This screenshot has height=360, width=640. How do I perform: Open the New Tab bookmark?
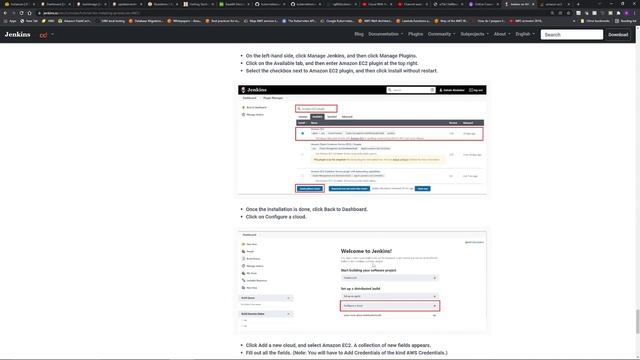click(x=29, y=21)
